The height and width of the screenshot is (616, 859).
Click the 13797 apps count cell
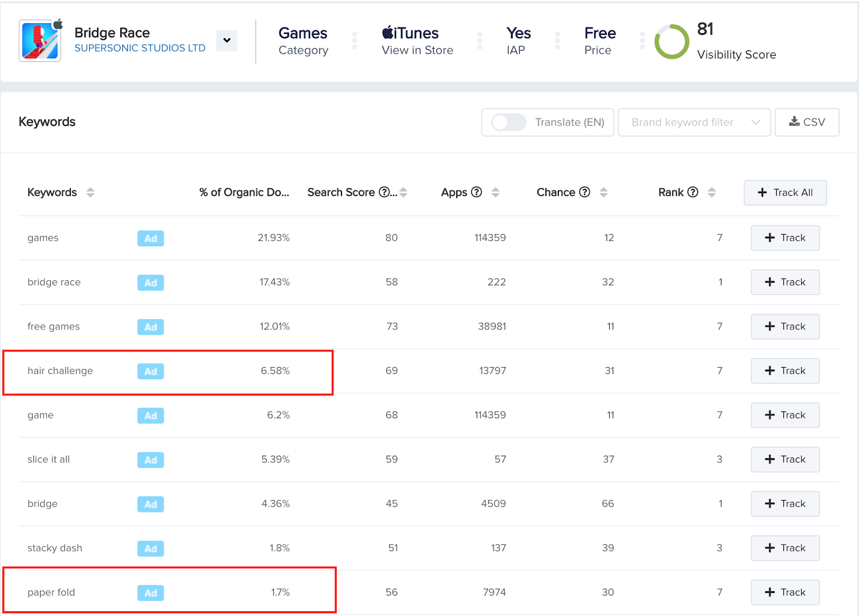click(x=492, y=371)
